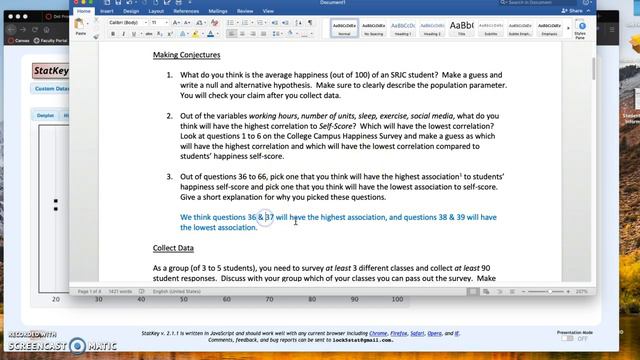Click the zoom slider in Word status bar
The image size is (640, 360).
coord(545,291)
